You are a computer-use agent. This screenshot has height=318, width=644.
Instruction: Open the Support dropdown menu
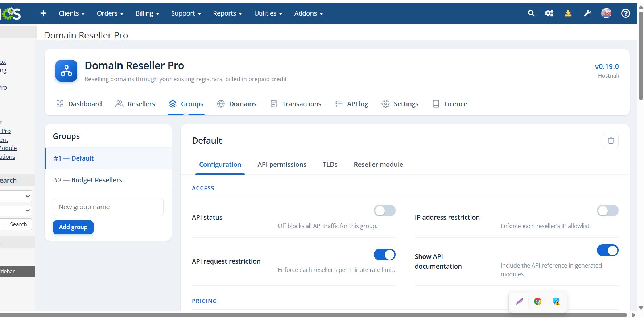[x=186, y=13]
